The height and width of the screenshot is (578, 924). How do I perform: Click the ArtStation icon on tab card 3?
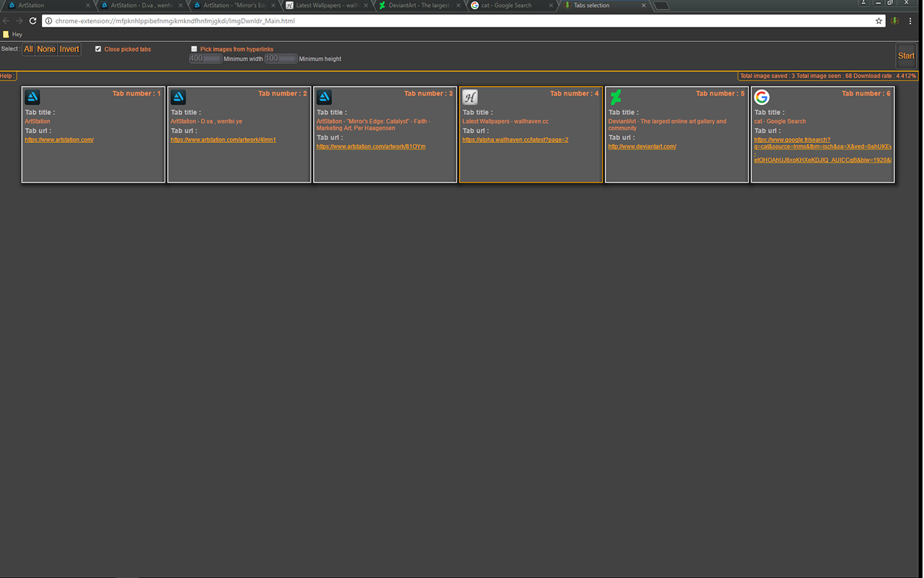(324, 98)
